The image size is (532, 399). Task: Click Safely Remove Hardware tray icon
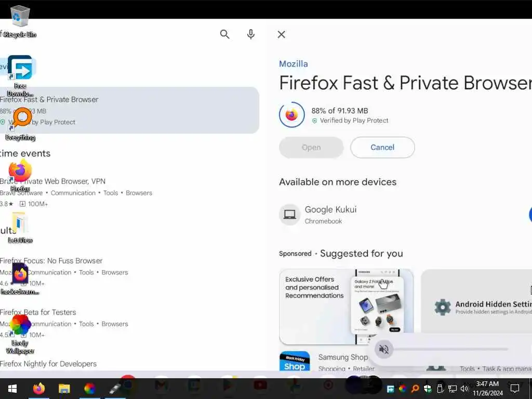440,389
